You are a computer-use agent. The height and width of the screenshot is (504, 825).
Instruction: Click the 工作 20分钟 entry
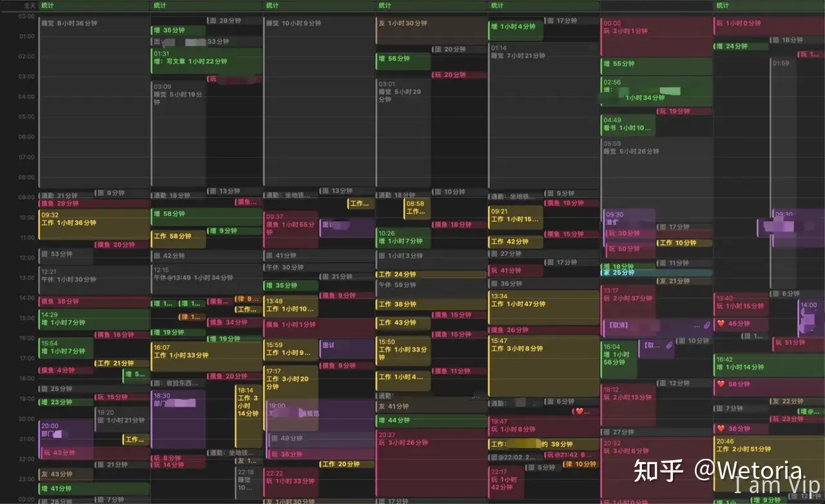click(347, 464)
